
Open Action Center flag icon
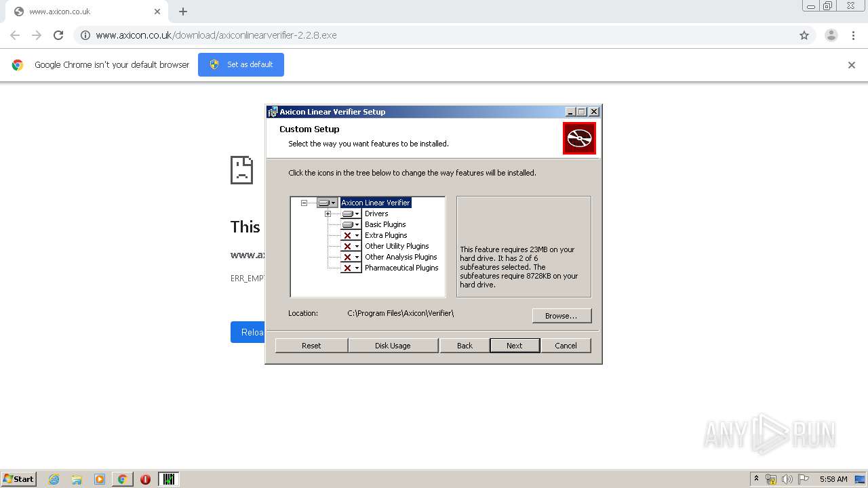tap(804, 479)
